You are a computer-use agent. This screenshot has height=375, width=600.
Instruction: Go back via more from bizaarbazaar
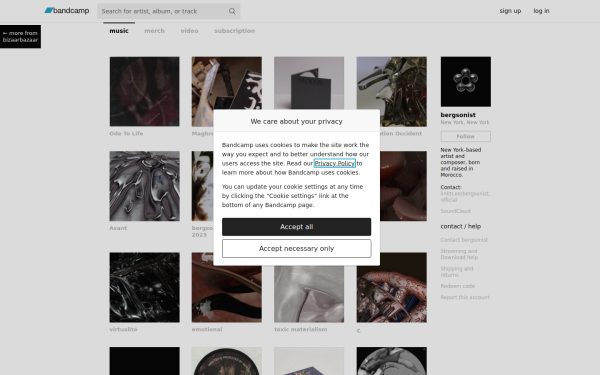coord(20,36)
